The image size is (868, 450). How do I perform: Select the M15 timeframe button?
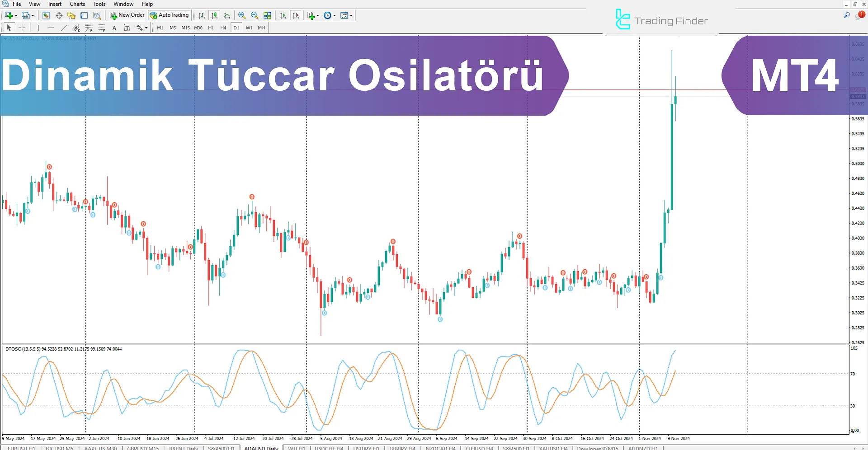[x=185, y=28]
